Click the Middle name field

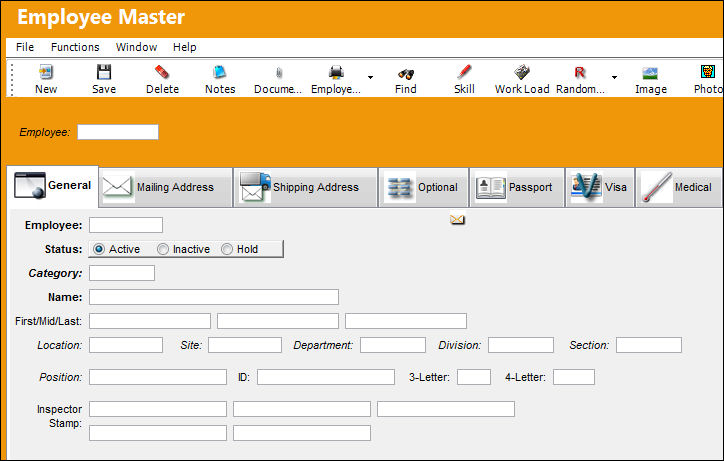278,321
